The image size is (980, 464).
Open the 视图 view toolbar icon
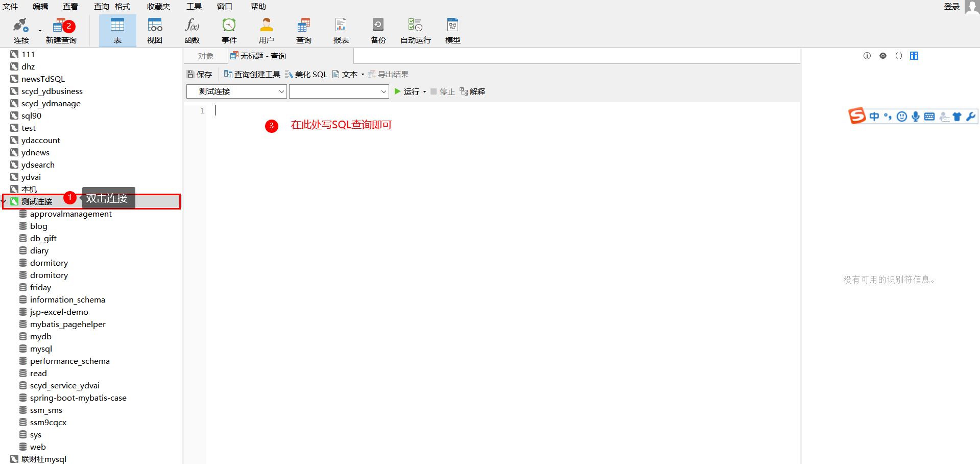[155, 31]
